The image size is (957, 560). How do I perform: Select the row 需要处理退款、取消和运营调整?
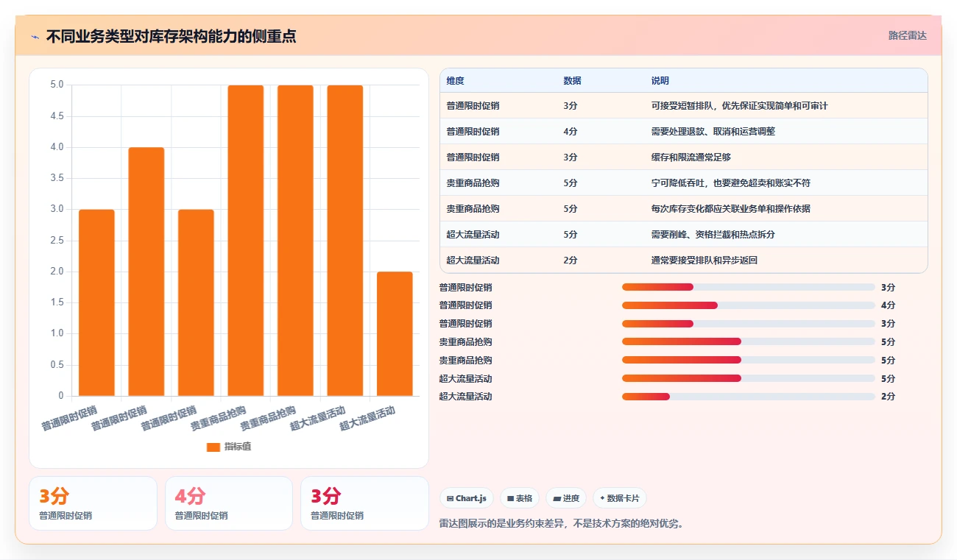[x=683, y=132]
